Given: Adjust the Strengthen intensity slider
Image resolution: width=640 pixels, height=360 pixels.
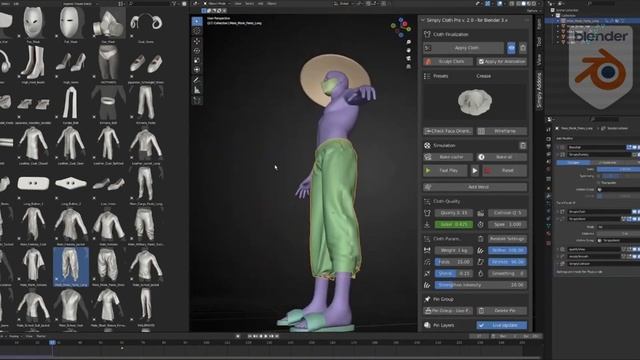Looking at the screenshot, I should (481, 285).
